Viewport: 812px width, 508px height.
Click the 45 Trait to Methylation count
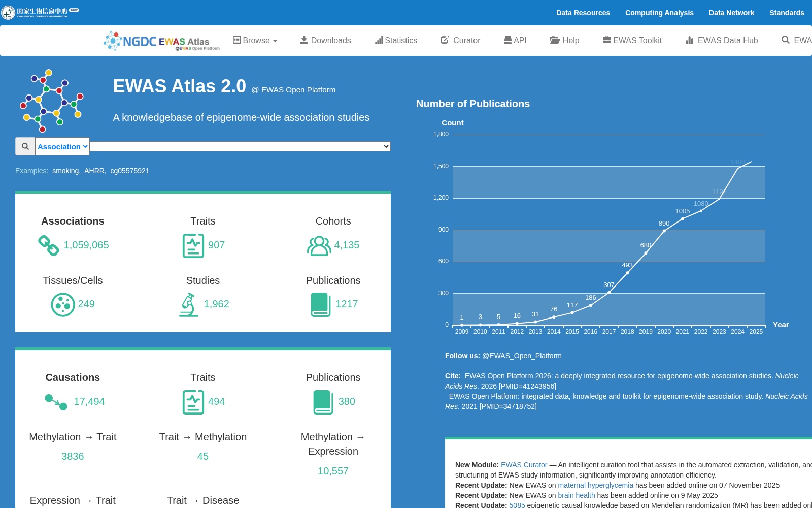coord(203,457)
